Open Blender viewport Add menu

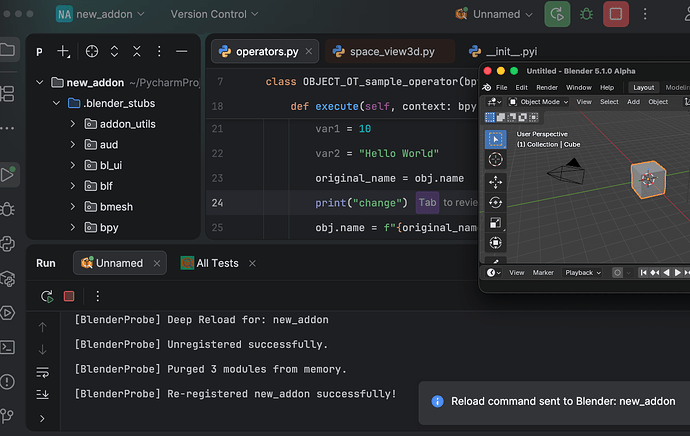pos(633,102)
